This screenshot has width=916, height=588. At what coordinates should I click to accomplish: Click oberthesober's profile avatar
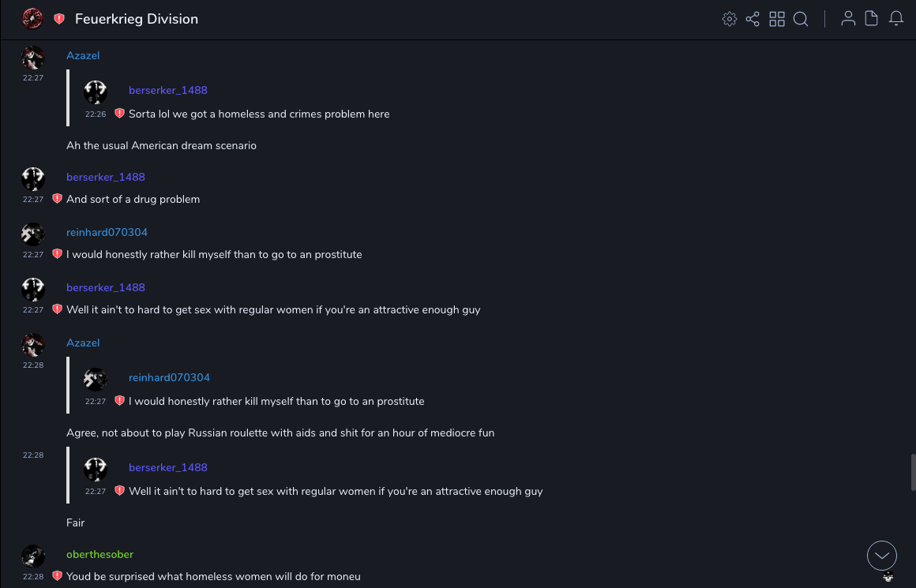click(x=33, y=556)
